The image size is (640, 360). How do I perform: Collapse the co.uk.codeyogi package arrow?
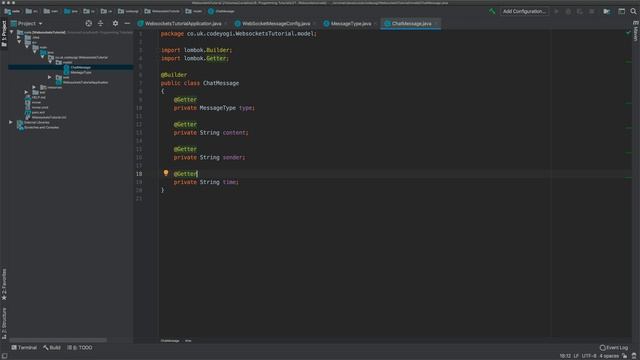tap(42, 57)
